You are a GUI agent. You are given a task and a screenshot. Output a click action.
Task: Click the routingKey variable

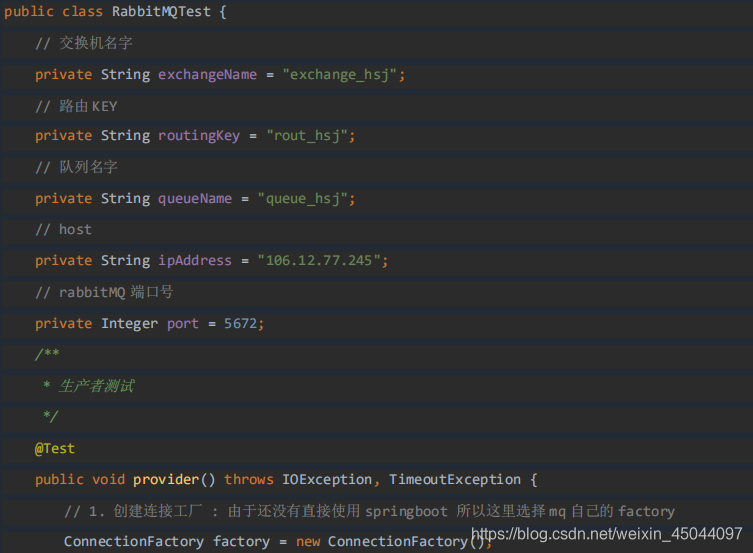tap(199, 136)
